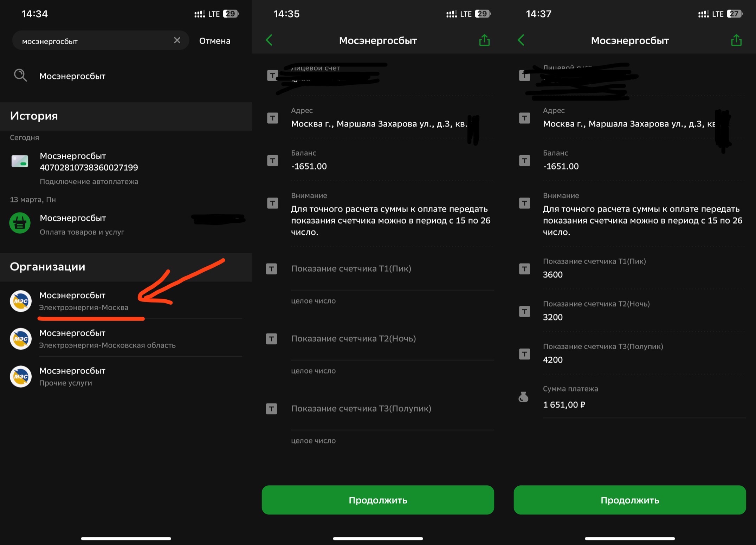Choose Мосэнергосбыт Прочие услуги organization
The width and height of the screenshot is (756, 545).
[126, 376]
